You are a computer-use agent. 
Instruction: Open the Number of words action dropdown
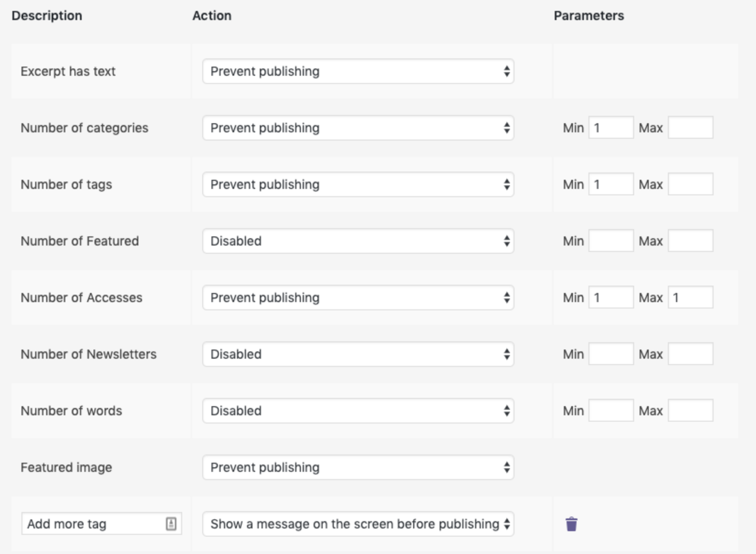pos(358,411)
